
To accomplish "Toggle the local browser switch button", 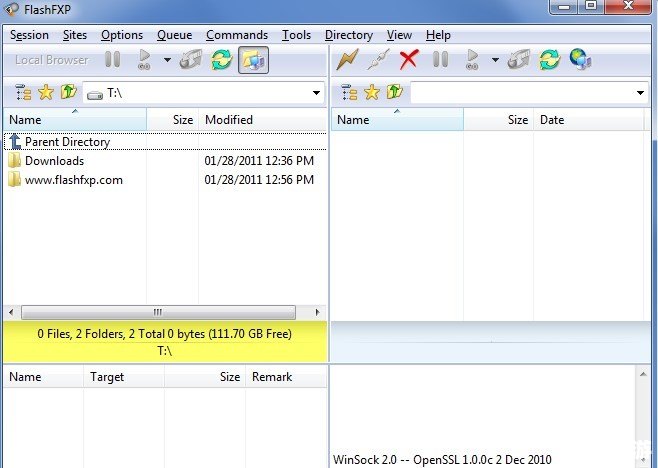I will point(253,60).
